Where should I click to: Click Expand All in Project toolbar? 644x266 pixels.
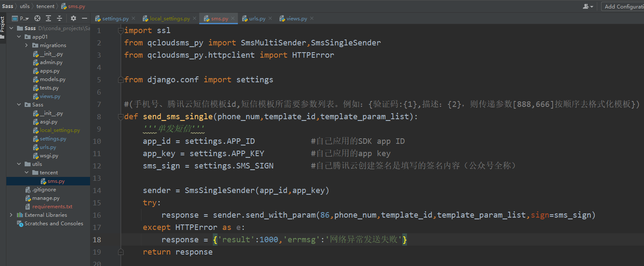click(48, 18)
